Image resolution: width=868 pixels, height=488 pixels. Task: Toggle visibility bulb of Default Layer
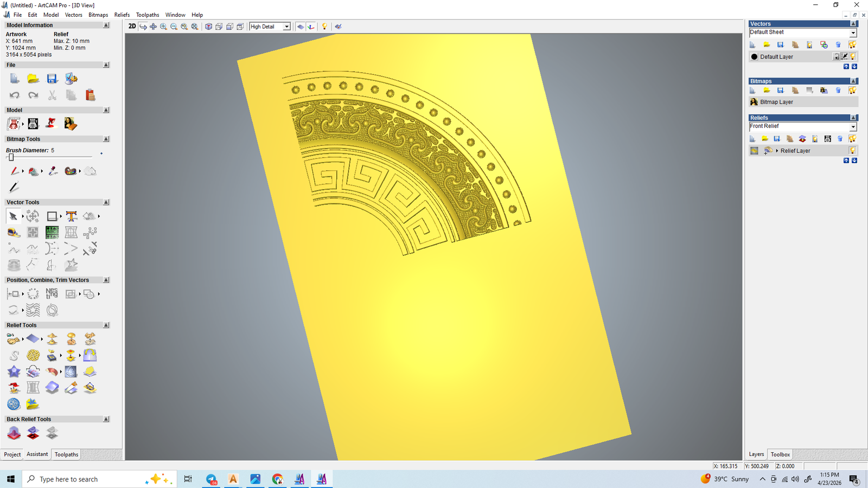pyautogui.click(x=853, y=57)
